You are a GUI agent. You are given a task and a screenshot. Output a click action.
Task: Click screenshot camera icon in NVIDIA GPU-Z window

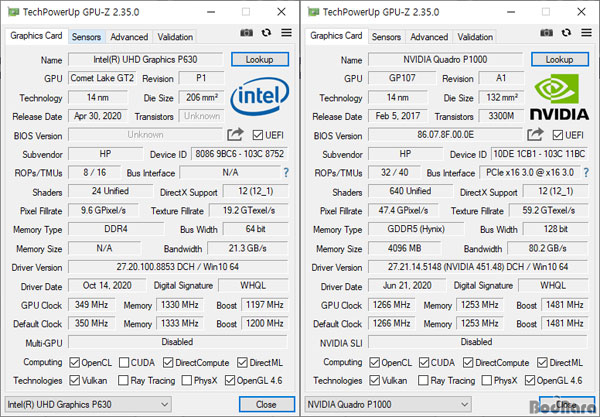click(x=546, y=33)
